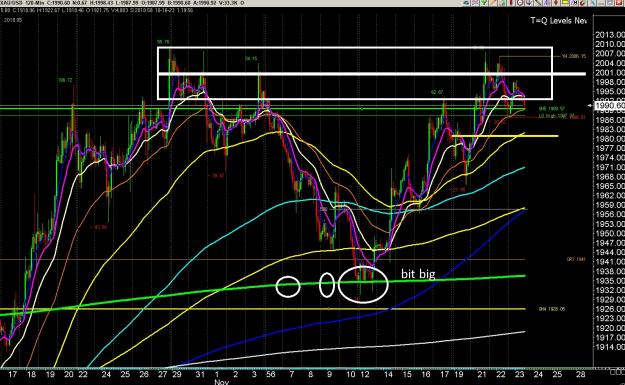Viewport: 625px width, 385px height.
Task: Click the date label 18 on time axis
Action: click(x=31, y=374)
